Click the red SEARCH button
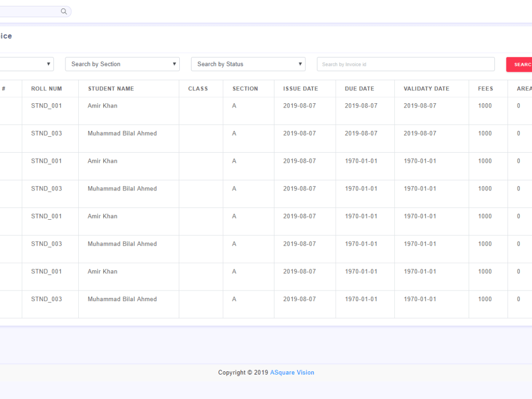Image resolution: width=532 pixels, height=399 pixels. pos(519,64)
